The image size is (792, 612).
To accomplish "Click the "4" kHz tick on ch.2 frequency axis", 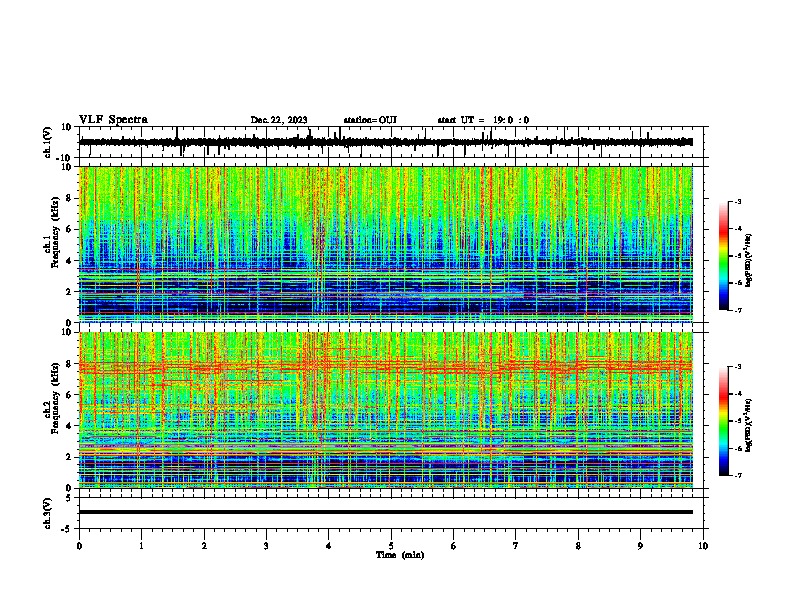I will pos(69,426).
